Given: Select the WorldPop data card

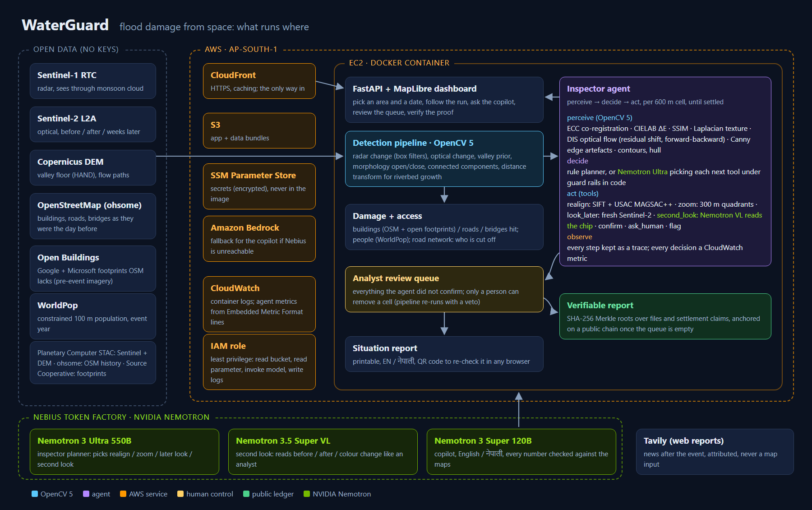Looking at the screenshot, I should coord(93,316).
